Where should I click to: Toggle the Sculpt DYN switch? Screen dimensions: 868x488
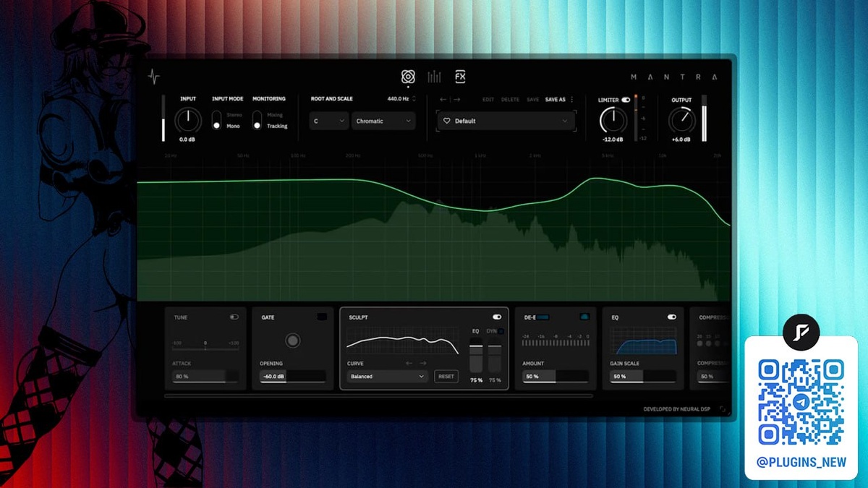(x=501, y=331)
